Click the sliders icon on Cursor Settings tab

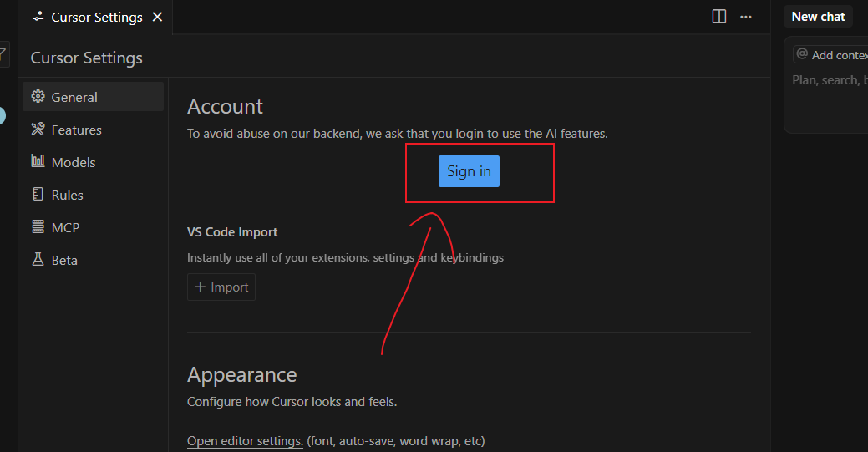click(x=38, y=17)
